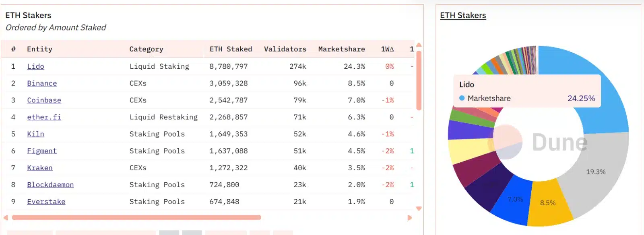Click the Kiln entity link
The image size is (644, 235).
click(35, 134)
